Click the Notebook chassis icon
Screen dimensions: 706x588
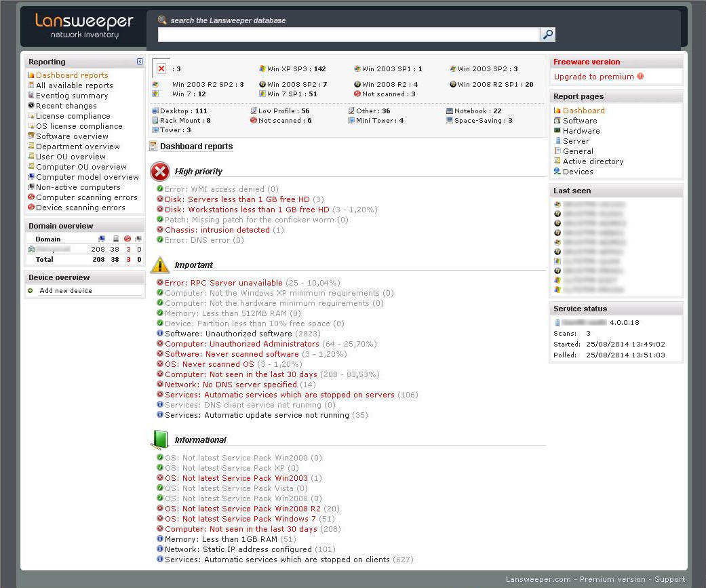click(x=450, y=111)
